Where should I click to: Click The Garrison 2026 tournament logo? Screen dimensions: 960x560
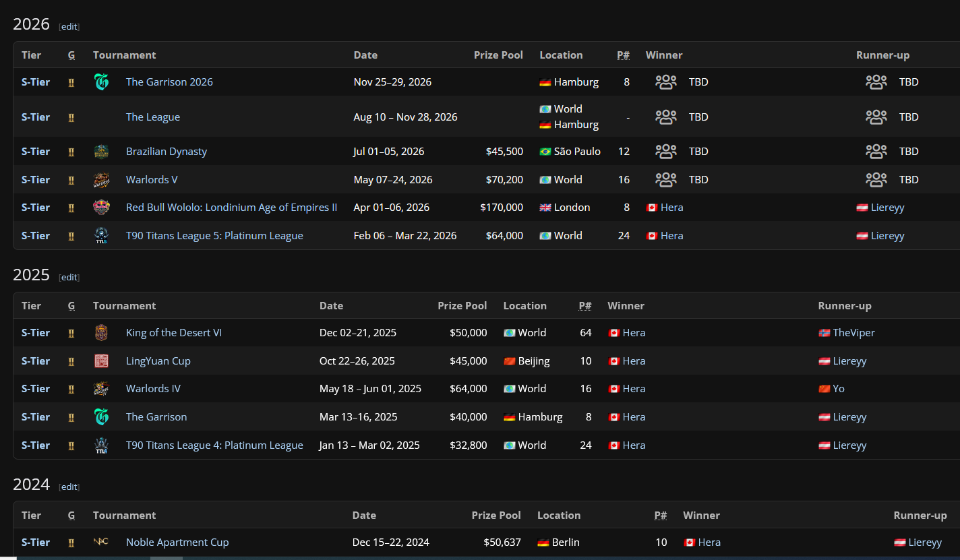click(x=101, y=82)
